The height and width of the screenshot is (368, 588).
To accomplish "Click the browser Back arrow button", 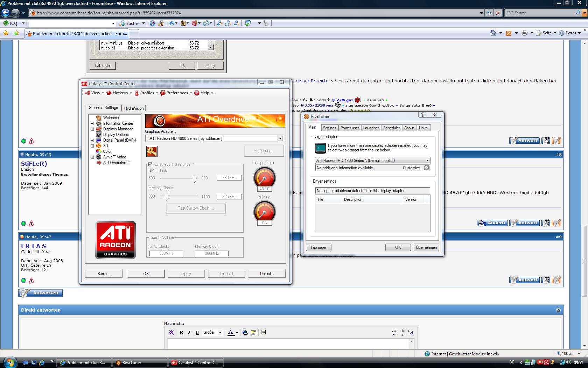I will click(5, 13).
